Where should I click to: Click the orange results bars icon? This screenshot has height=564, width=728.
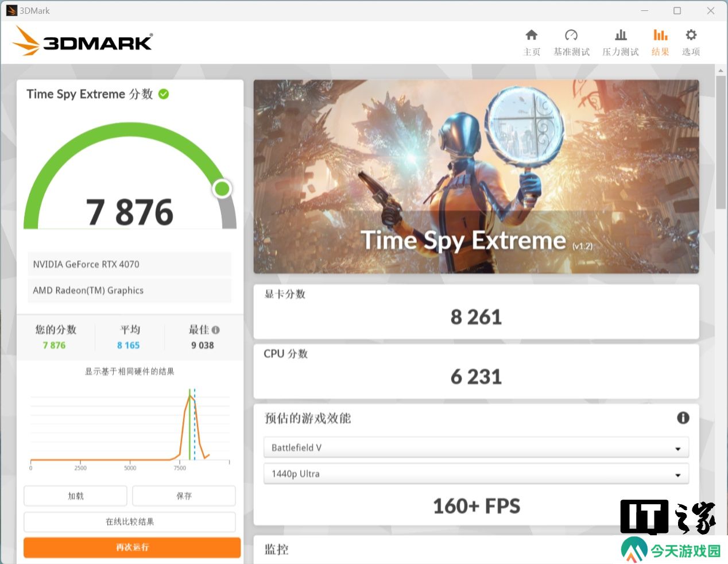coord(660,35)
